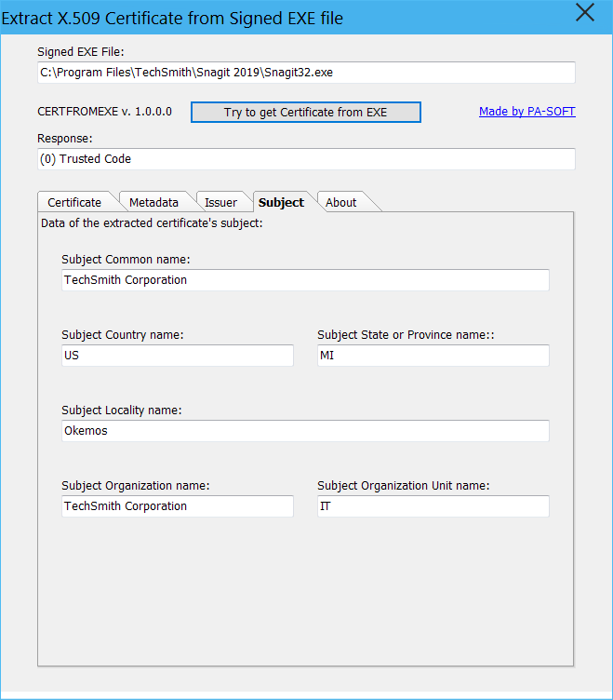Select the Subject tab
The width and height of the screenshot is (613, 700).
281,202
